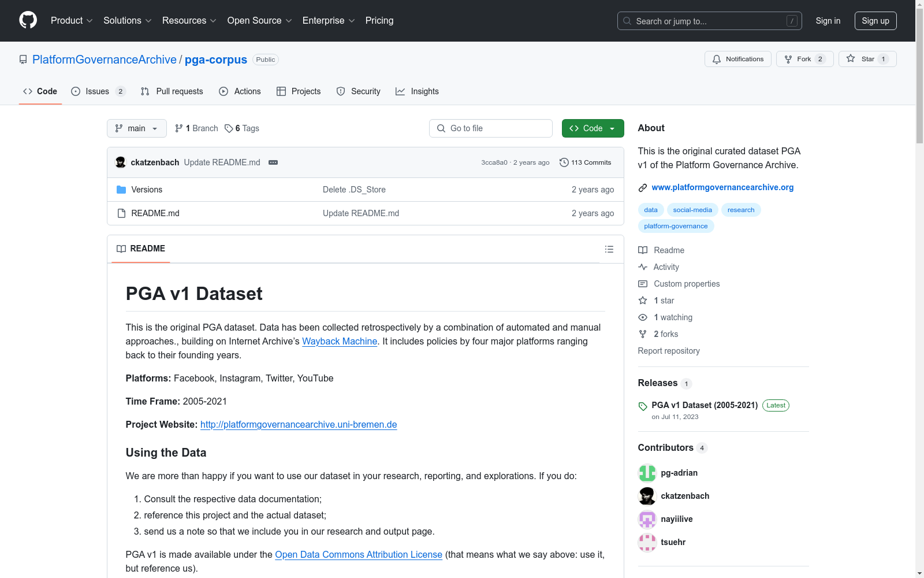This screenshot has height=578, width=924.
Task: Open the Update README.md commit message in the commit bar
Action: click(x=222, y=162)
